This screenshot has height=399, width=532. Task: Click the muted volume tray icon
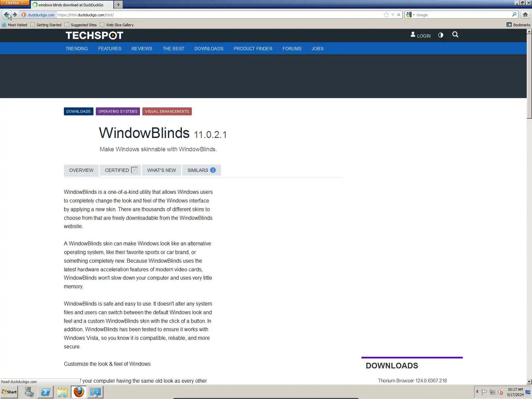click(x=500, y=392)
